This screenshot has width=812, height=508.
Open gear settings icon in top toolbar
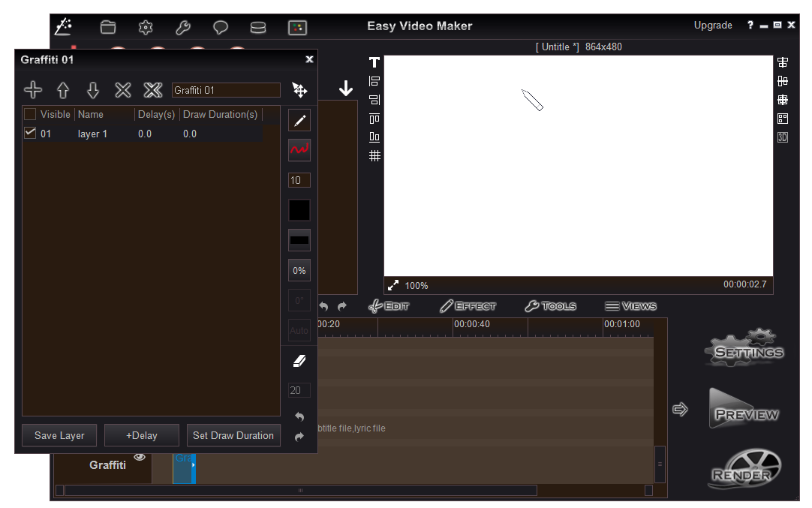[146, 27]
